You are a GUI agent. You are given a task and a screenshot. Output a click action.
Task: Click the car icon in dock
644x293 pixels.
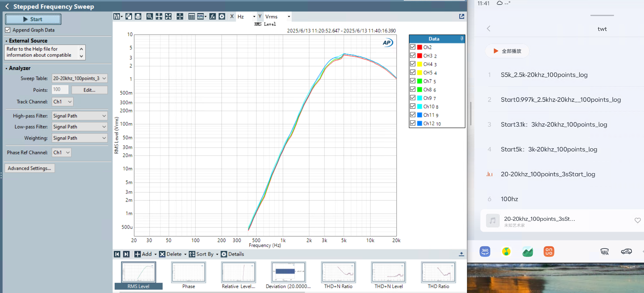point(627,251)
